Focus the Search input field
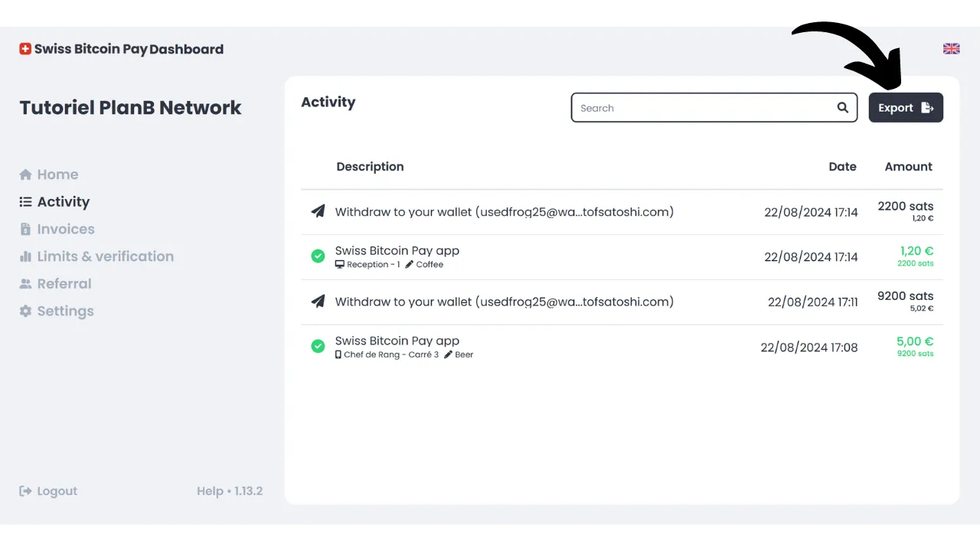The image size is (980, 548). click(704, 108)
